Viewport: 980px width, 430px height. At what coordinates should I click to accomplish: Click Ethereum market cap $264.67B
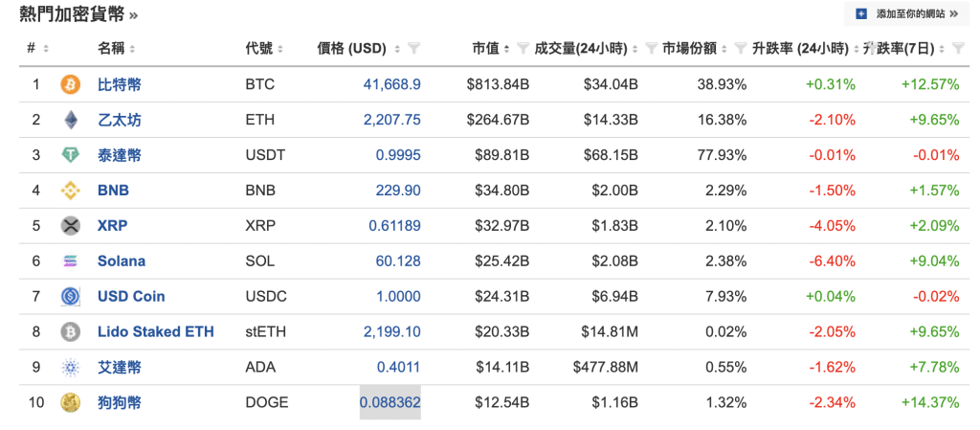point(498,120)
